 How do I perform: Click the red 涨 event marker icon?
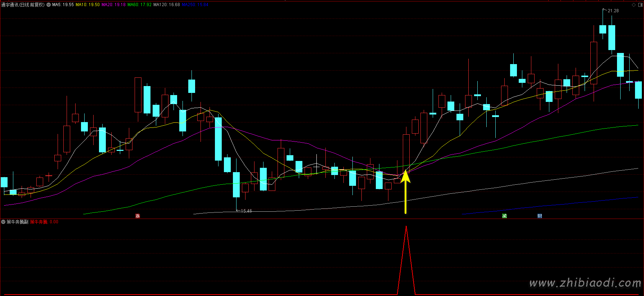(138, 216)
